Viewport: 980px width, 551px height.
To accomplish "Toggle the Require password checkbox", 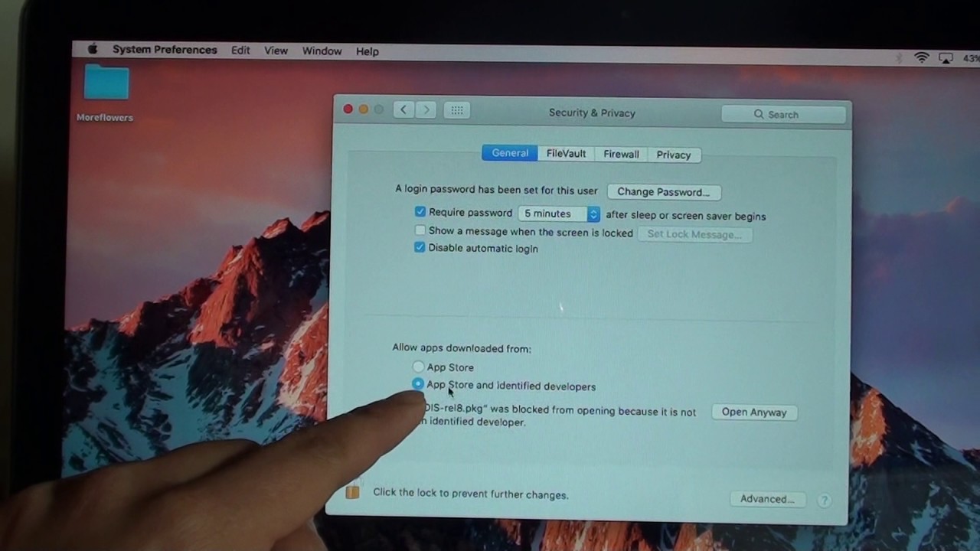I will [420, 211].
